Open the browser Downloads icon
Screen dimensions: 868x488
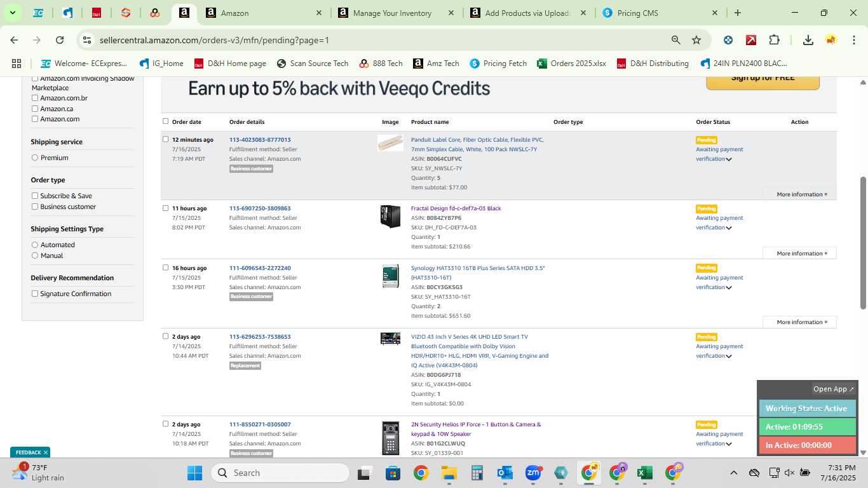(808, 40)
